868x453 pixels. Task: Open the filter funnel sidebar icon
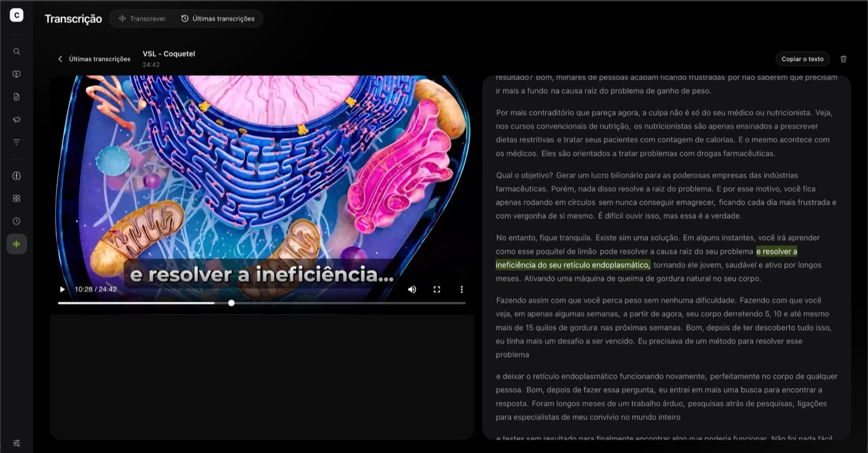(x=17, y=142)
